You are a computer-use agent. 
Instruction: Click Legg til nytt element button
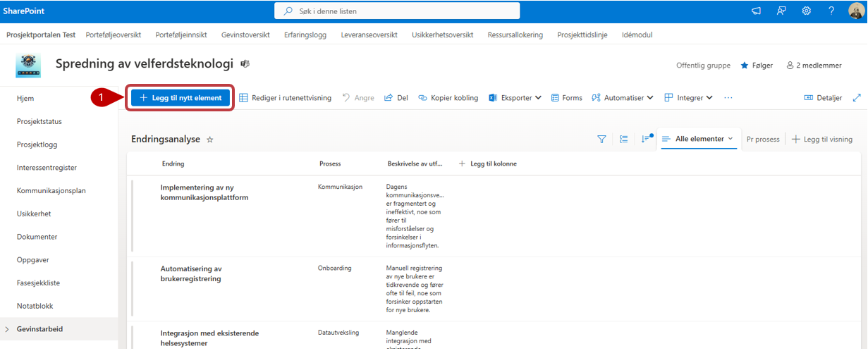click(180, 98)
